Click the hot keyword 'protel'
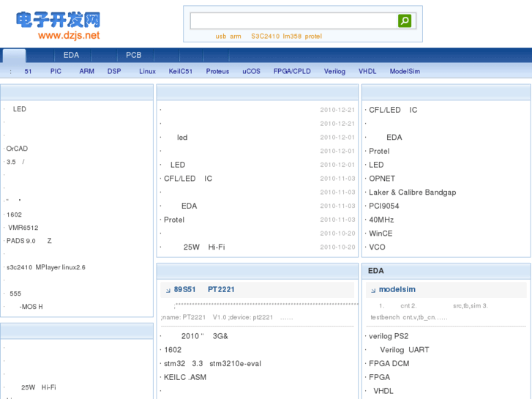The height and width of the screenshot is (399, 532). (313, 37)
